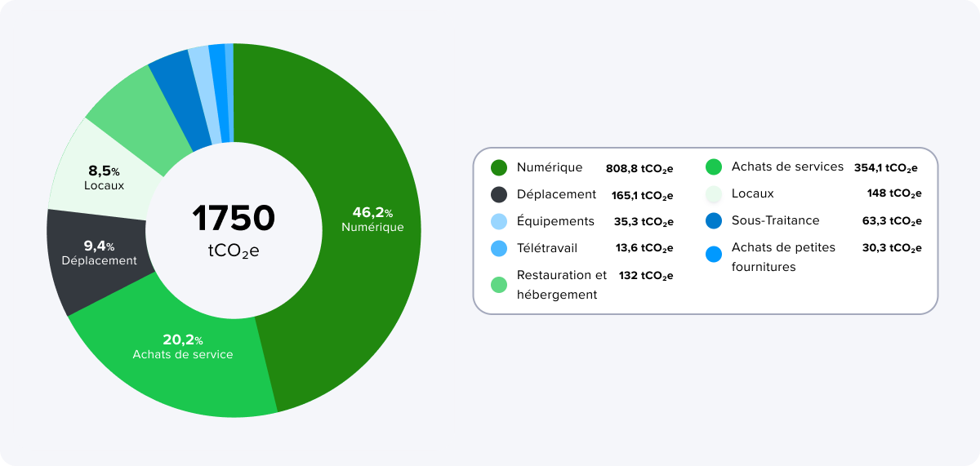
Task: Click the Achats de petites fournitures dot
Action: [x=714, y=255]
